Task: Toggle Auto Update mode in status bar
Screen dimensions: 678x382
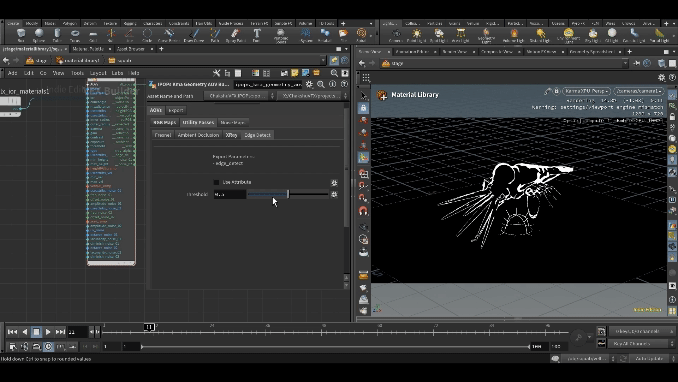Action: (x=649, y=359)
